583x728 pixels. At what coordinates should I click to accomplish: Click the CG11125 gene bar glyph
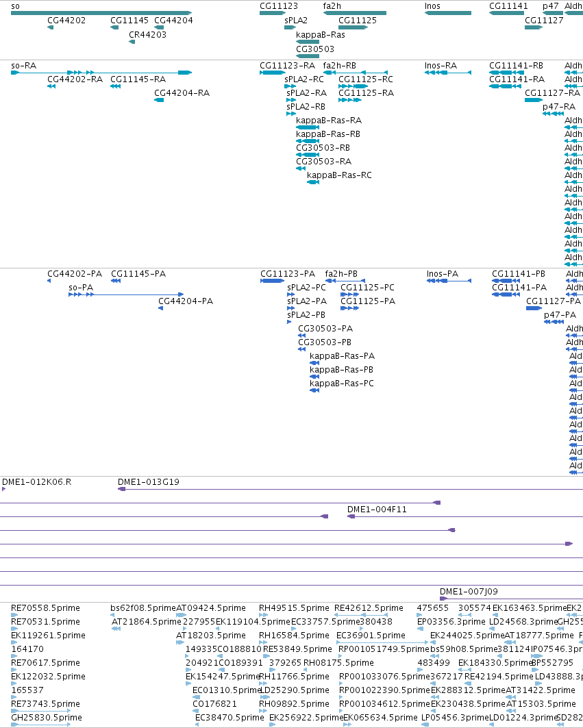353,27
